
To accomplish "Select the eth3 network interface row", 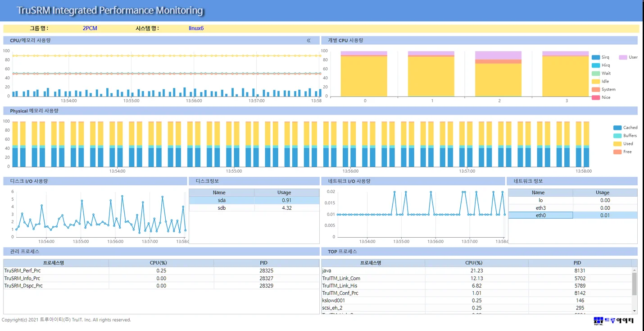I will click(573, 208).
